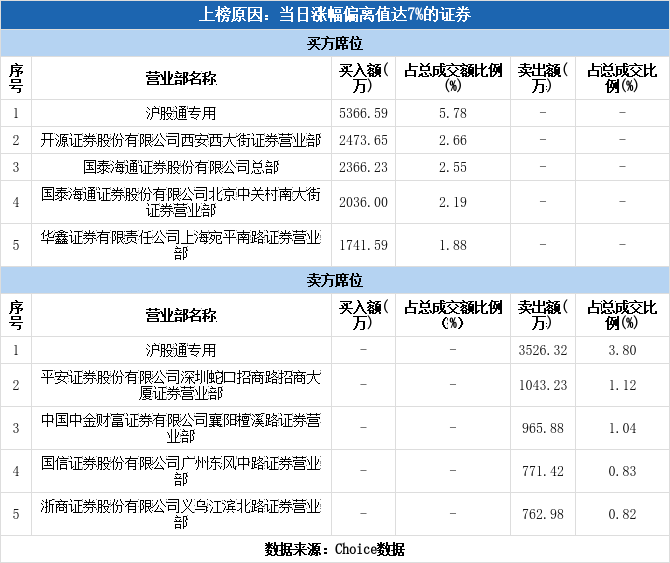Click '序号' header in buyer table

pyautogui.click(x=16, y=78)
